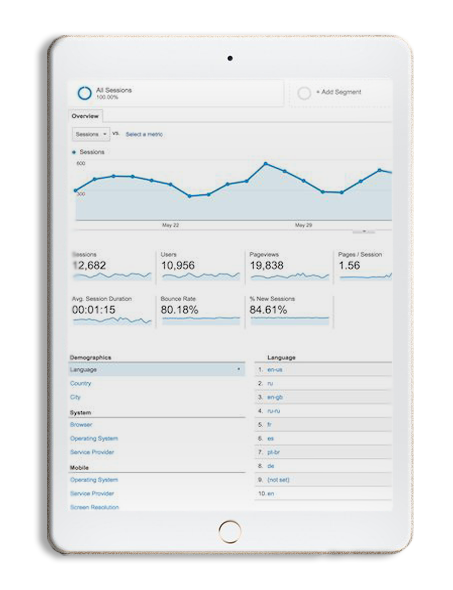Open Service Provider under the System heading

[x=92, y=452]
